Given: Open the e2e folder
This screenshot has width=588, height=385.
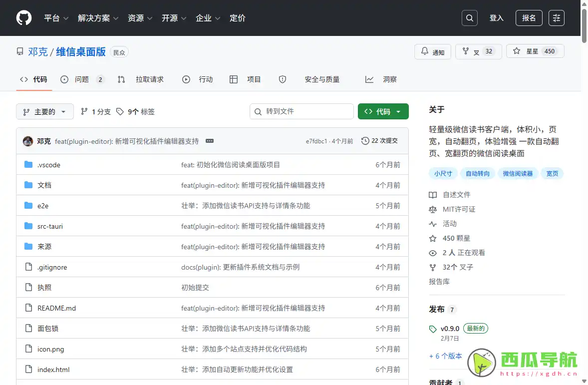Looking at the screenshot, I should coord(43,206).
